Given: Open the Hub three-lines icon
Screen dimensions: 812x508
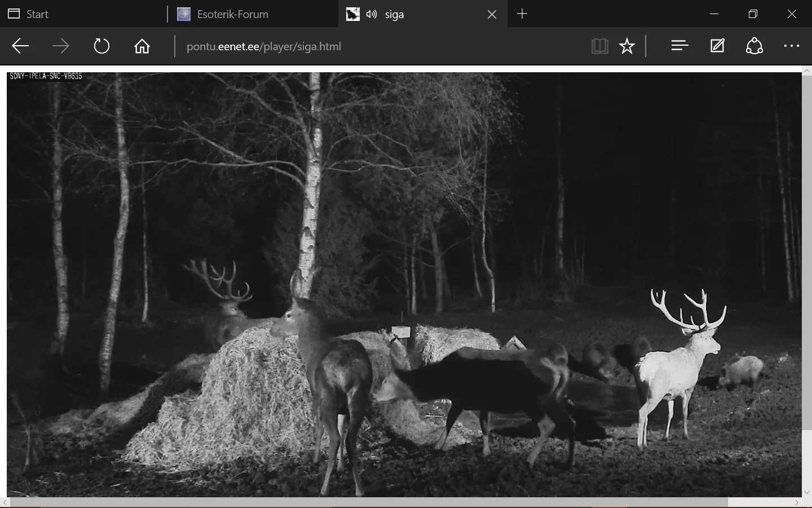Looking at the screenshot, I should coord(680,46).
